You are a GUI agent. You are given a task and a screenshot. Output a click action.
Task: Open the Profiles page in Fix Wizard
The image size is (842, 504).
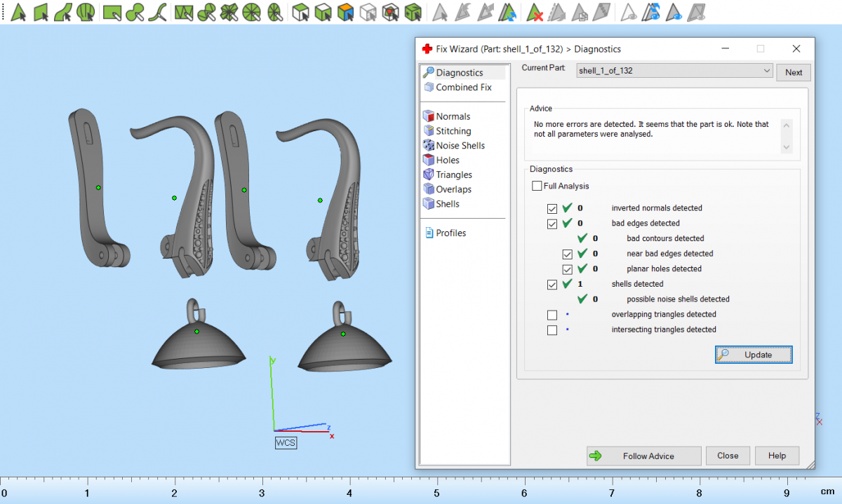[x=450, y=233]
